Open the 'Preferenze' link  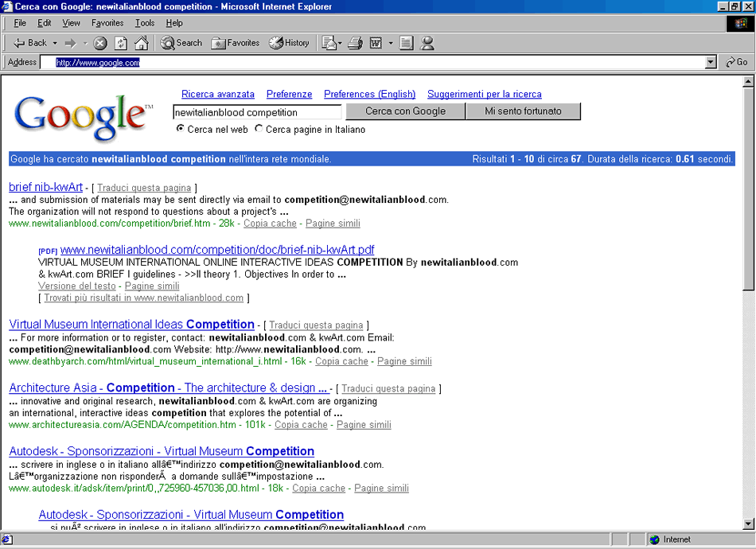click(x=290, y=94)
